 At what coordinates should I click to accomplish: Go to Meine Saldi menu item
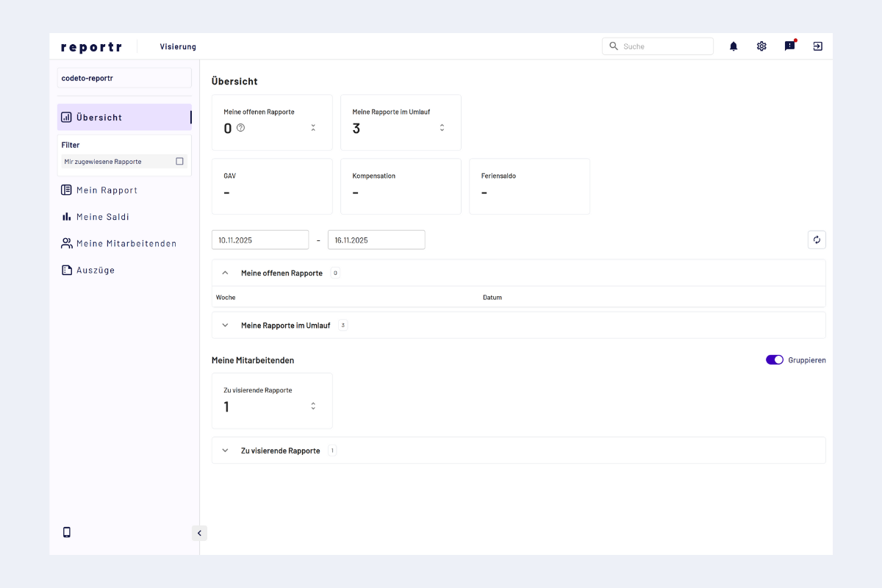[x=102, y=217]
